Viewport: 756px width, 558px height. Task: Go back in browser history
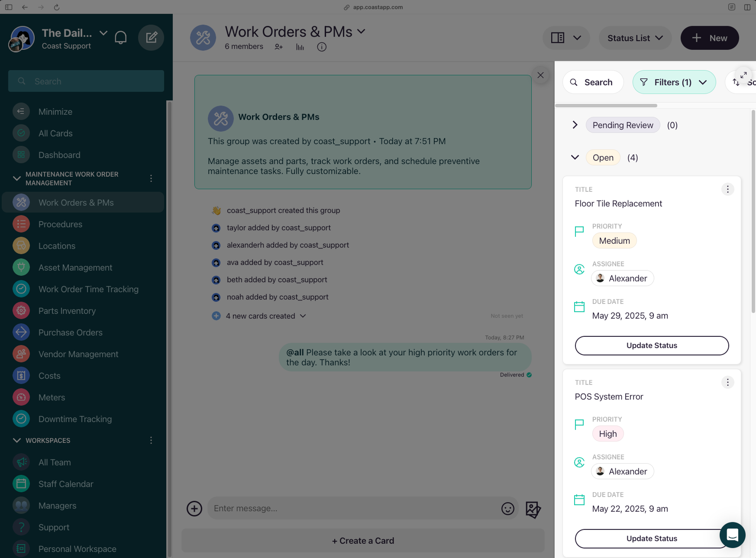coord(25,7)
